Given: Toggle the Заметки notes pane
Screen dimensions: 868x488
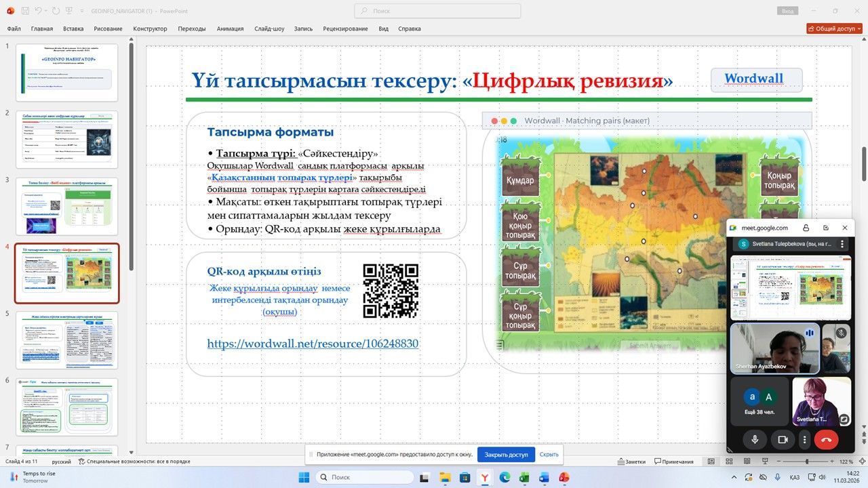Looking at the screenshot, I should click(x=631, y=462).
